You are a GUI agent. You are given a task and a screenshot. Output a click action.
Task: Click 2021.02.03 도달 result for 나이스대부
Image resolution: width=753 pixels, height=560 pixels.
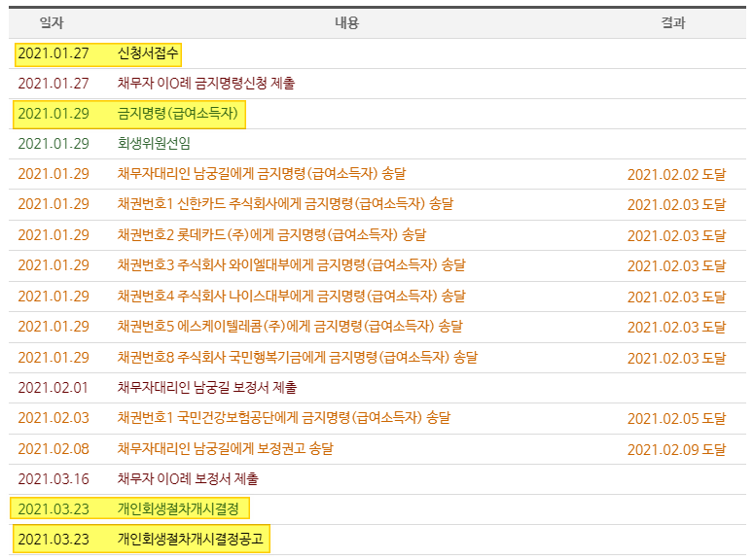pos(676,297)
